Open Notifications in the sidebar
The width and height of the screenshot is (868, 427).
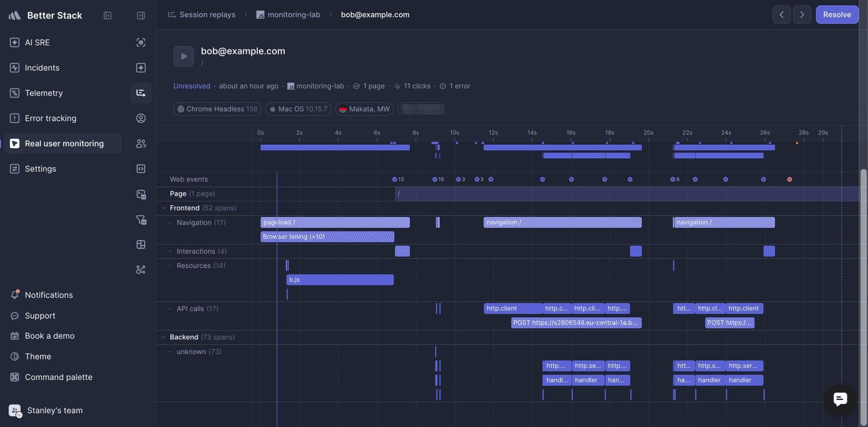[x=63, y=295]
